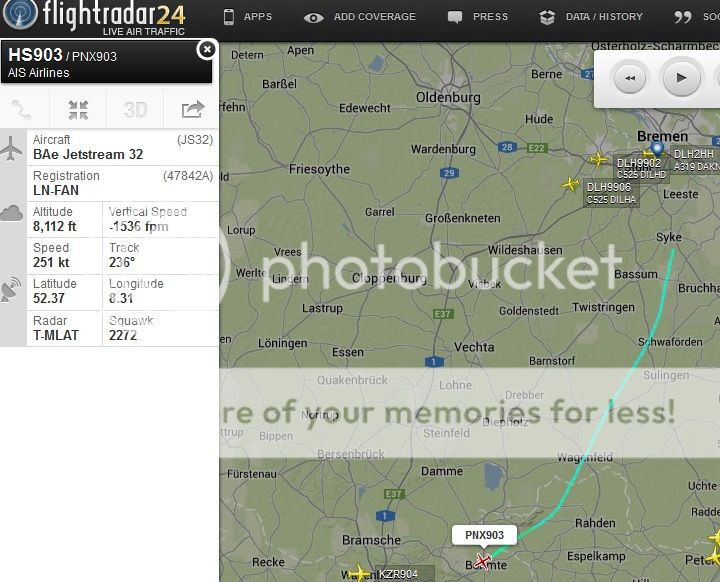Open the DATA / HISTORY menu
Viewport: 720px width, 582px height.
point(591,17)
